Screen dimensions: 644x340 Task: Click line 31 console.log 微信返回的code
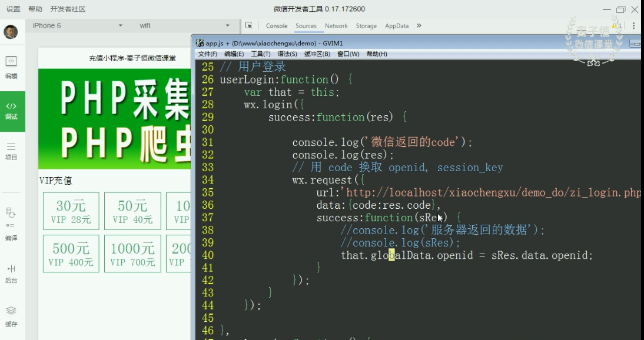(383, 142)
